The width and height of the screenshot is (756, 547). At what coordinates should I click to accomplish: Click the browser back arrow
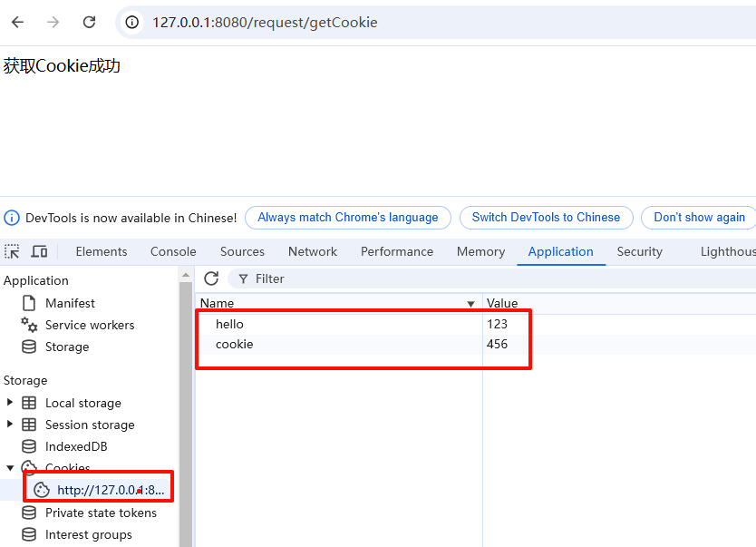18,22
